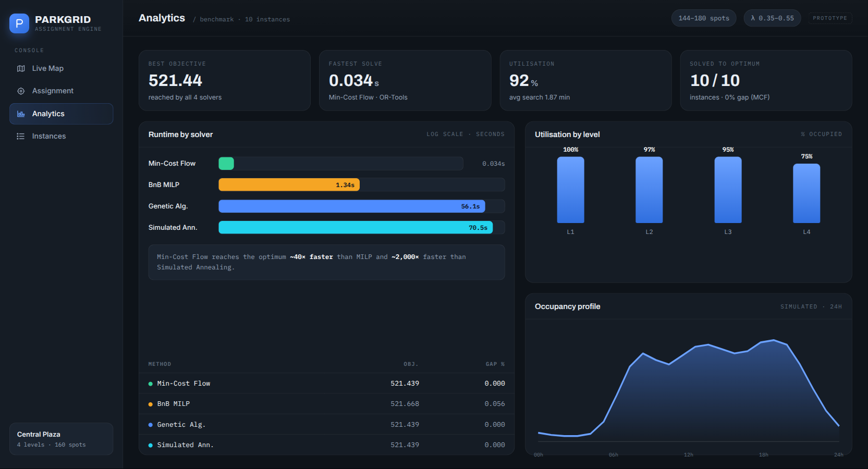Click the blue Genetic Alg. 56.1s bar

click(x=352, y=206)
